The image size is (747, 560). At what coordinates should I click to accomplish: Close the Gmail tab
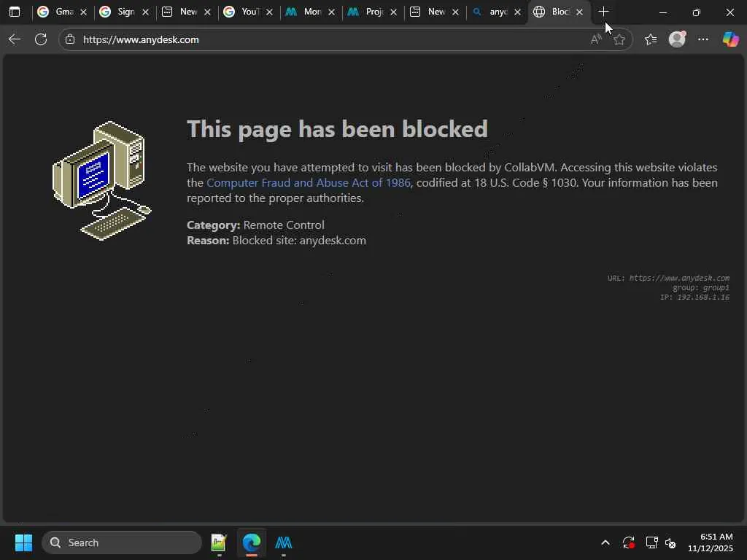pos(83,12)
